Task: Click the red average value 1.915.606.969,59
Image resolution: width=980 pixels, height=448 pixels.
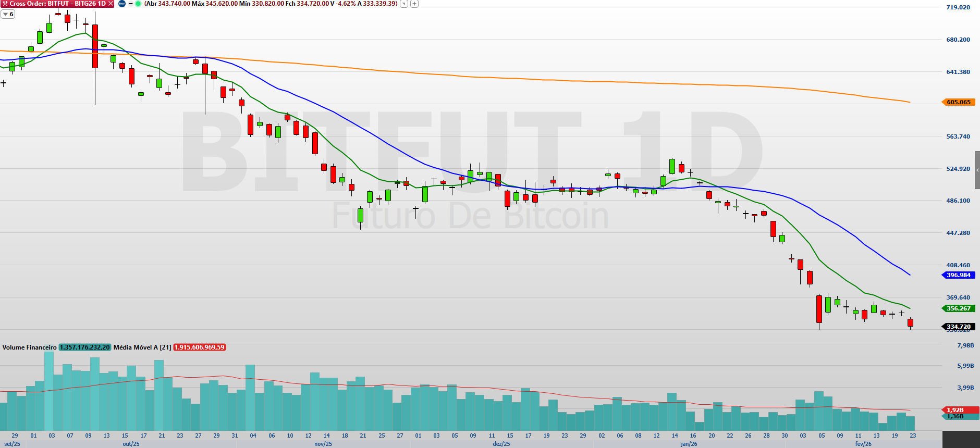Action: [x=199, y=347]
